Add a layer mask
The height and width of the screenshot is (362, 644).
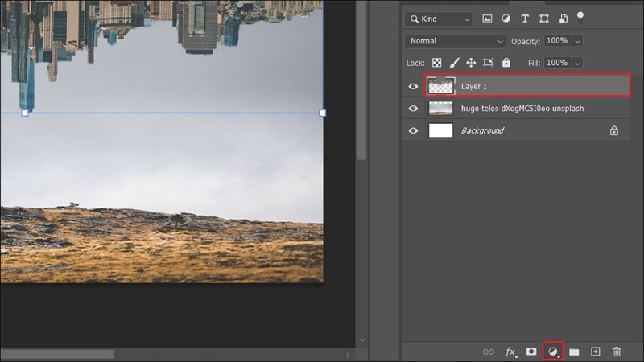[531, 352]
